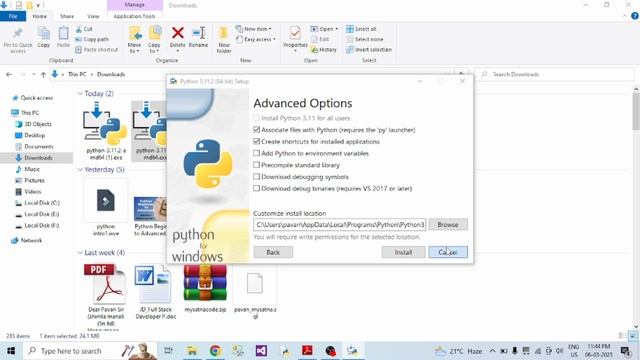Open the New item dropdown
This screenshot has height=360, width=640.
pyautogui.click(x=253, y=29)
